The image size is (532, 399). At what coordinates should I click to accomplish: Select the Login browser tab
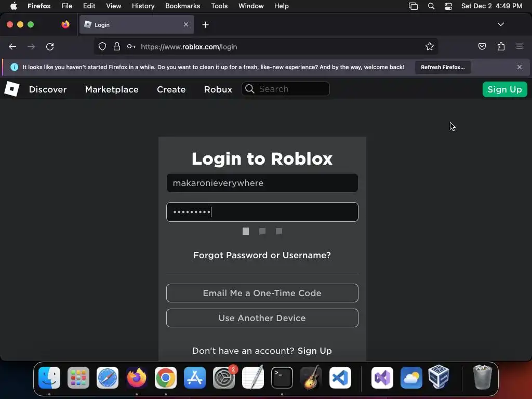point(137,24)
